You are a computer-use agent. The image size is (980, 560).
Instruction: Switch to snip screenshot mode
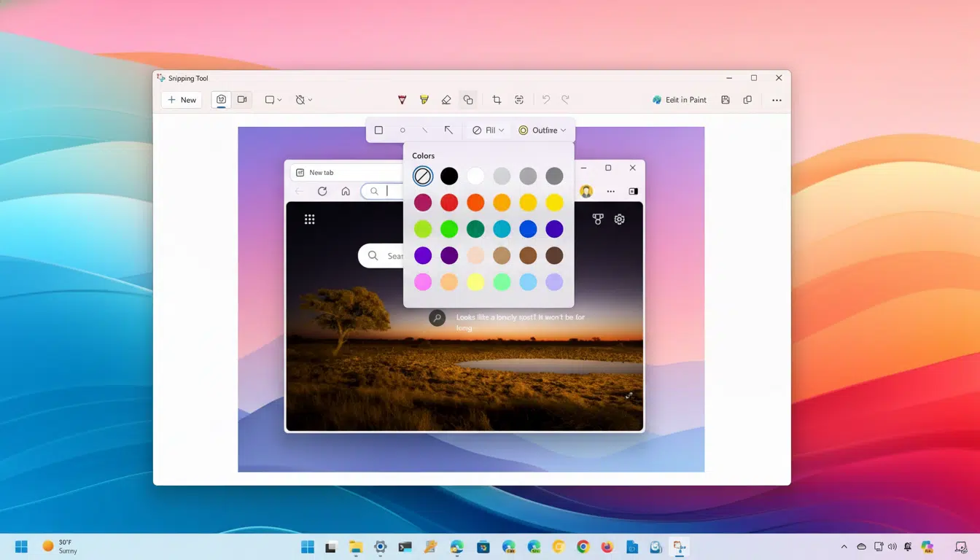pyautogui.click(x=221, y=100)
